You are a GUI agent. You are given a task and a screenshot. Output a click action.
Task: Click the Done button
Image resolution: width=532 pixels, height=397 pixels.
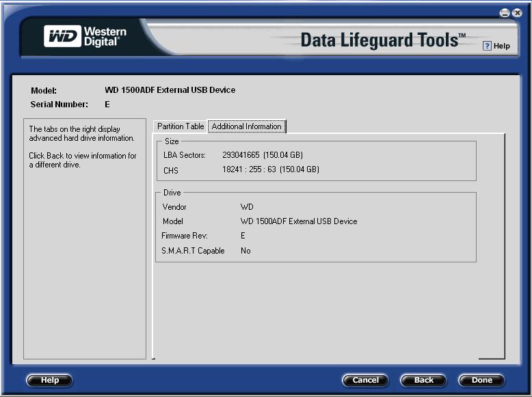[481, 380]
